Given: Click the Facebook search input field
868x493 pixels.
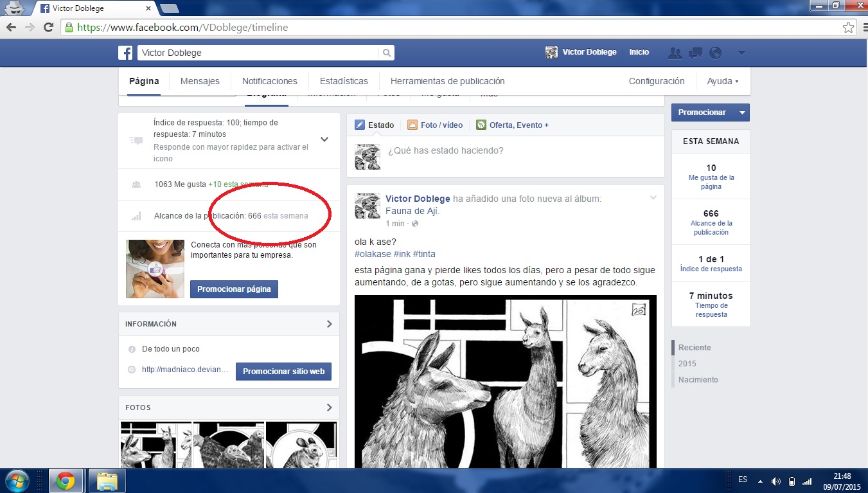Looking at the screenshot, I should 260,53.
